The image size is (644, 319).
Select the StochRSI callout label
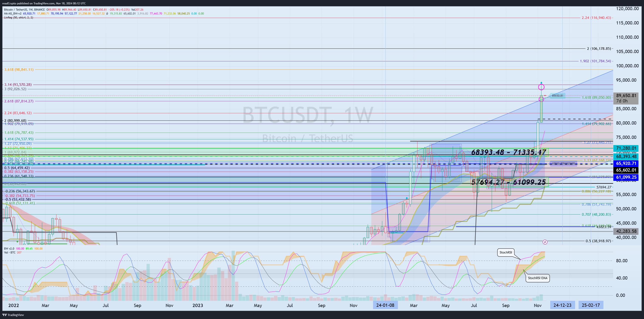[506, 252]
